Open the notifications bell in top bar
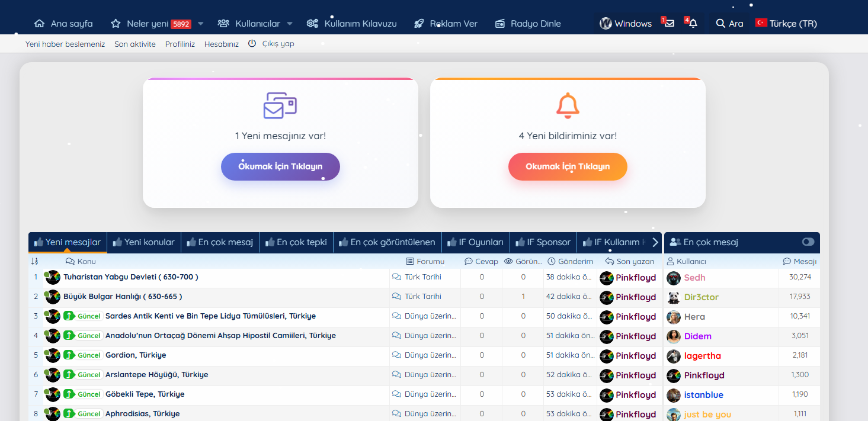This screenshot has height=421, width=868. click(693, 24)
